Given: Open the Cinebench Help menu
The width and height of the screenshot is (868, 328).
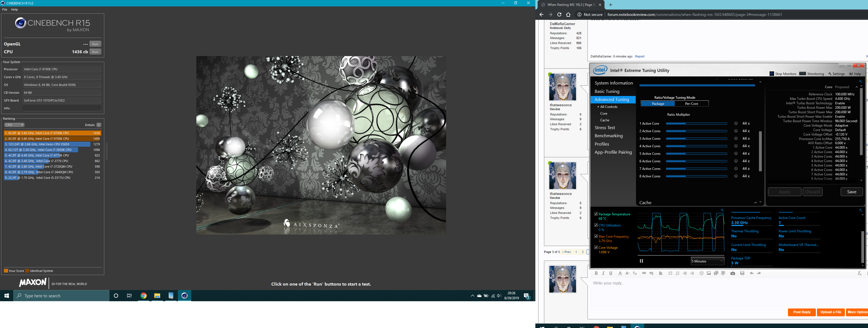Looking at the screenshot, I should point(14,9).
